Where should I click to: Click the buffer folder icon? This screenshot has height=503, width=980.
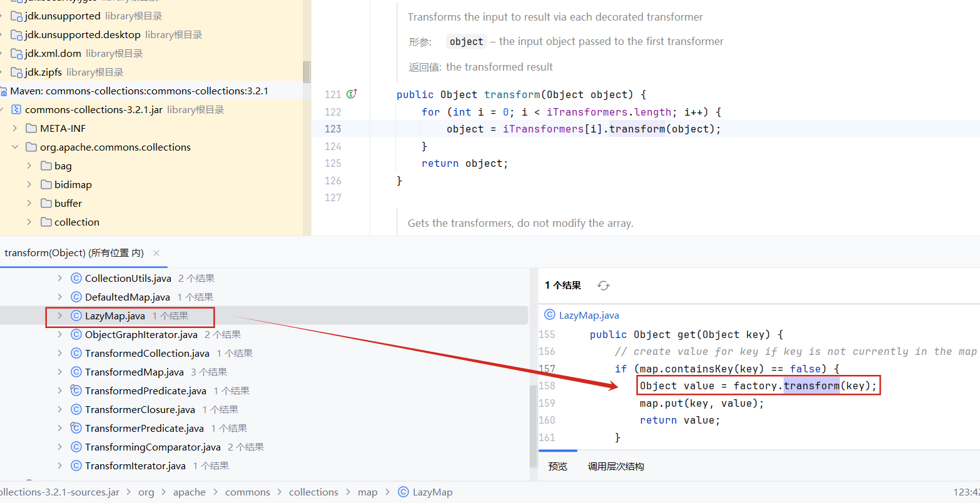tap(46, 203)
